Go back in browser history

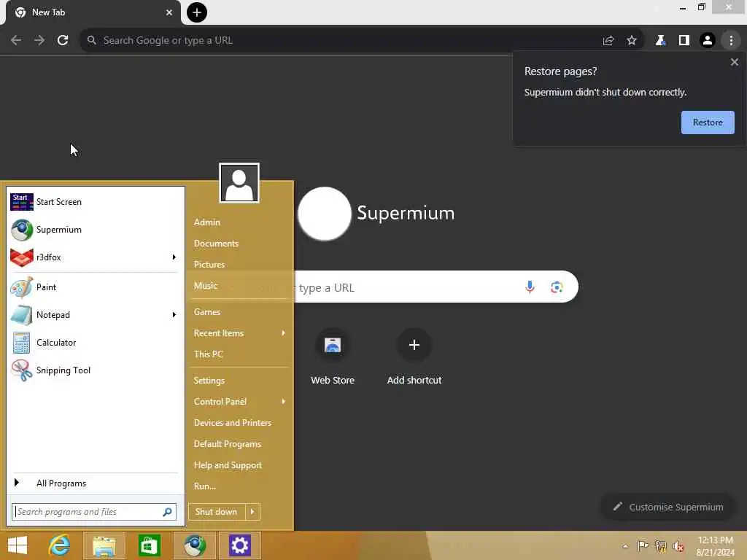coord(16,41)
